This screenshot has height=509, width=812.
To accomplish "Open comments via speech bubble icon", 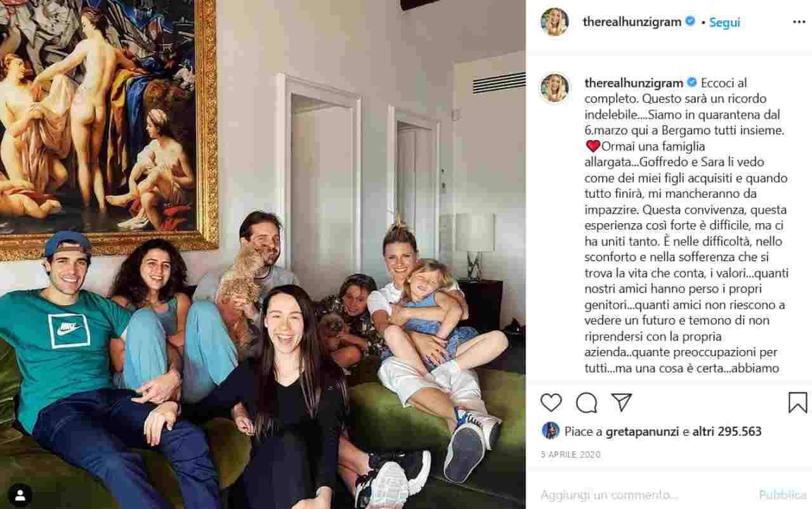I will pos(586,403).
